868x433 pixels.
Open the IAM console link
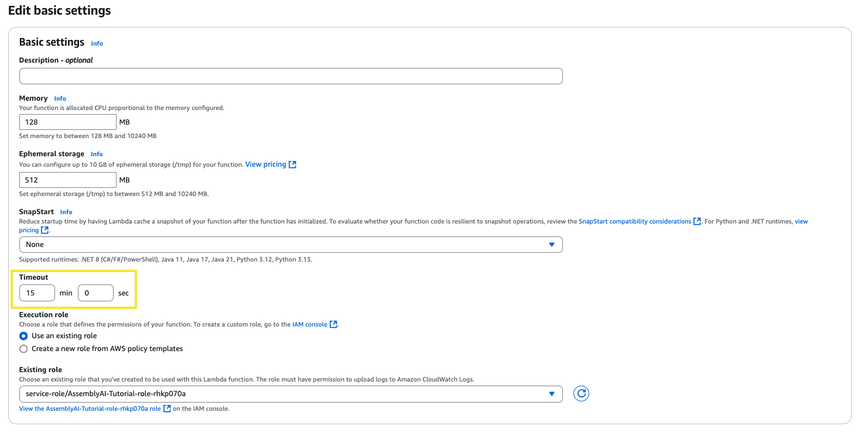pos(309,325)
